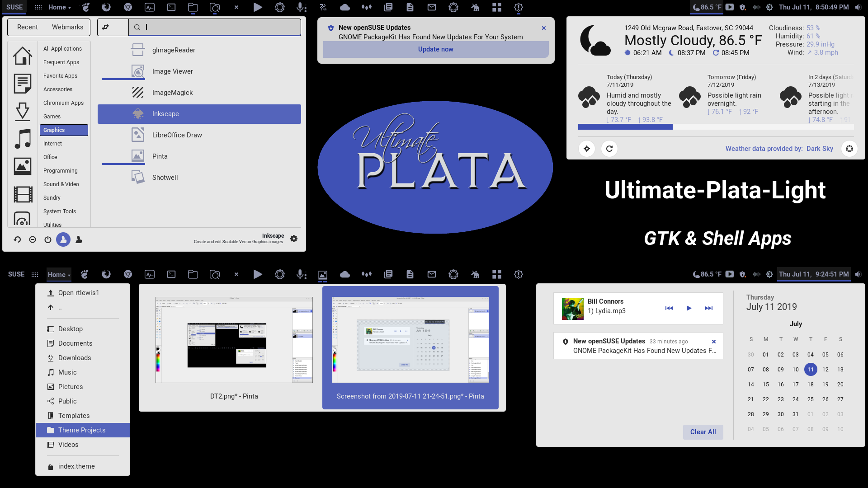Click the Pictures icon in menu sidebar

[x=23, y=166]
